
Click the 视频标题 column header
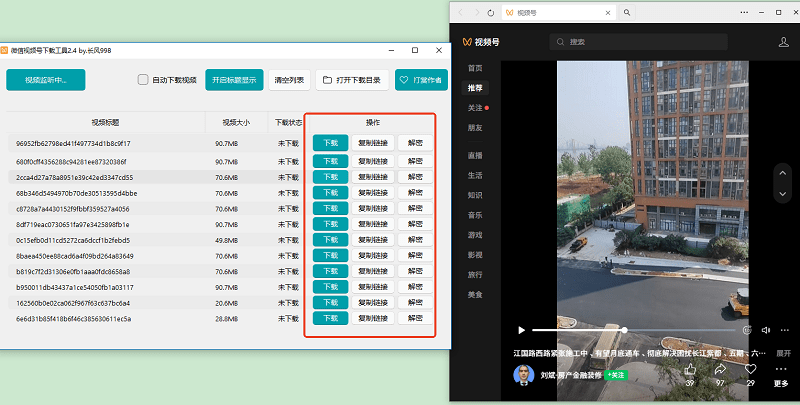pyautogui.click(x=105, y=122)
